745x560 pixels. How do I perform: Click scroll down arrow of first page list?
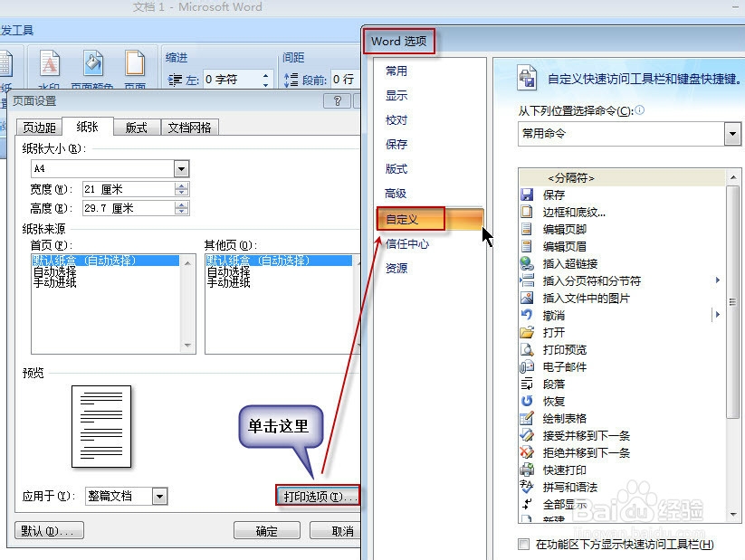tap(187, 346)
